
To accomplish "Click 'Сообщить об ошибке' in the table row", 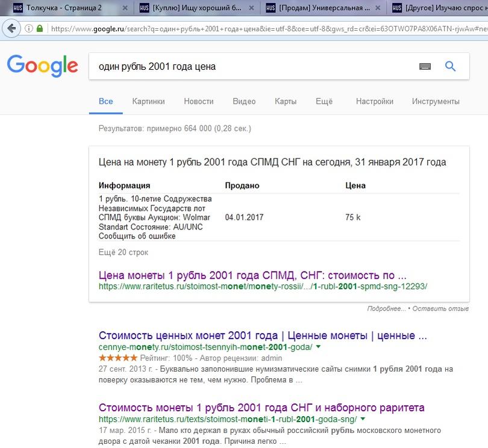I will point(137,236).
